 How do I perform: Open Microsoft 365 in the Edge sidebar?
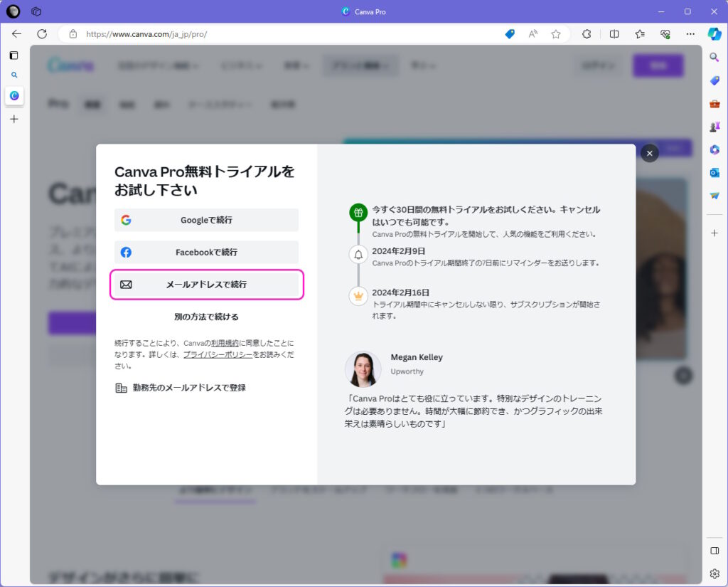pos(714,149)
